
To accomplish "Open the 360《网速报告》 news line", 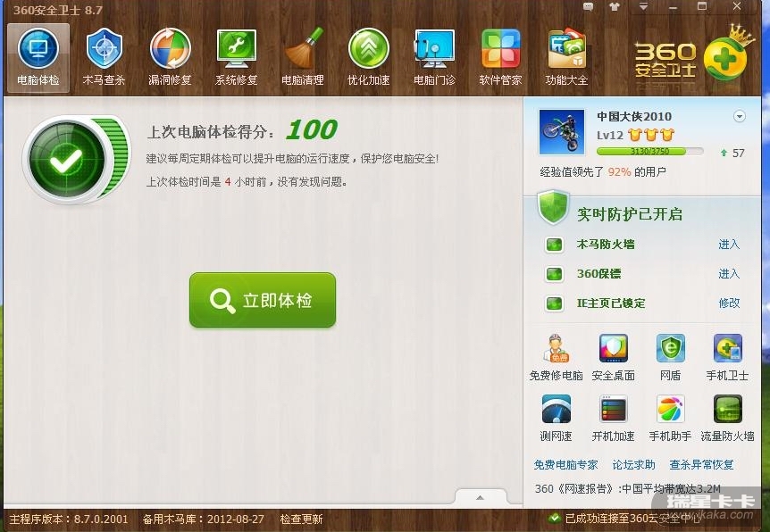I will [x=628, y=489].
